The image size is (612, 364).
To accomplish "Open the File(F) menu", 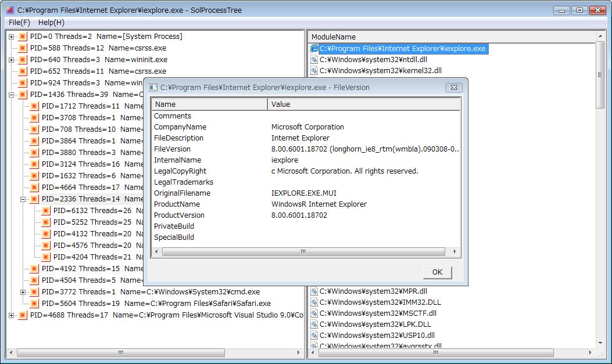I will 20,22.
